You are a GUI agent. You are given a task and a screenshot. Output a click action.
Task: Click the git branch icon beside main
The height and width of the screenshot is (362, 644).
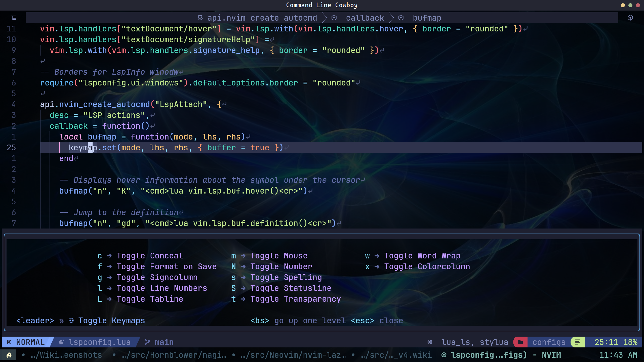click(x=148, y=342)
